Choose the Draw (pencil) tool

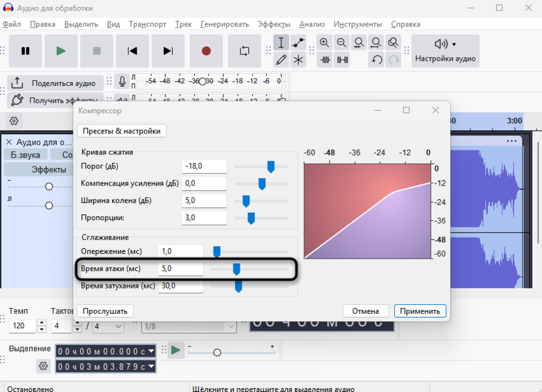coord(281,60)
